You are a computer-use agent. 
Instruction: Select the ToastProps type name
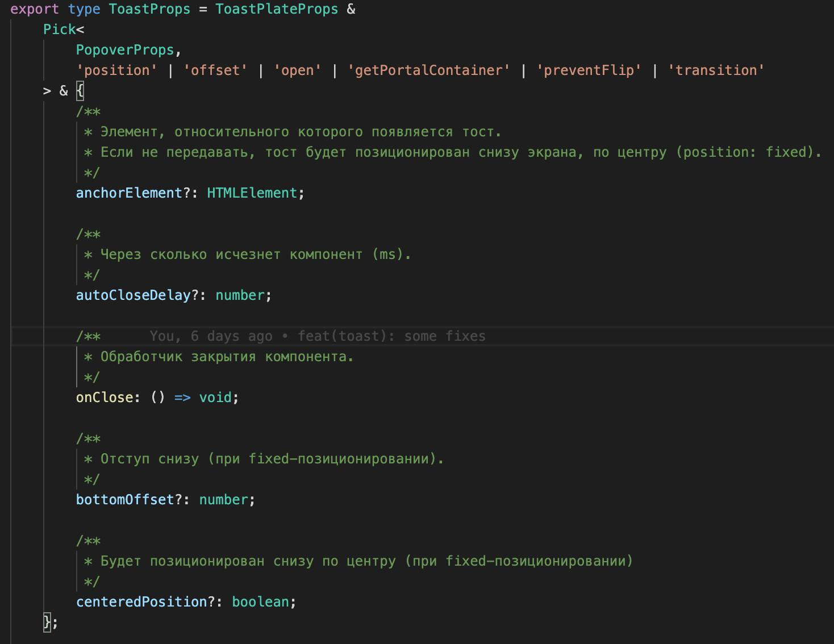click(x=149, y=9)
